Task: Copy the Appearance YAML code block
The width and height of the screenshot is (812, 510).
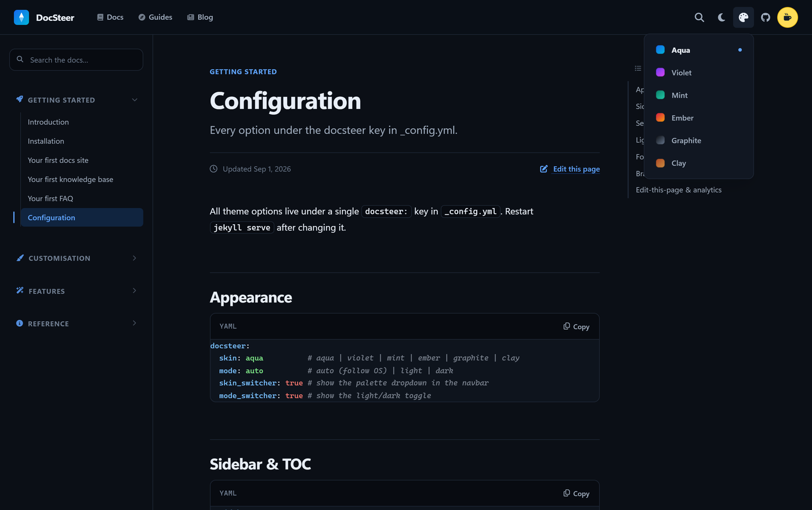Action: tap(576, 326)
